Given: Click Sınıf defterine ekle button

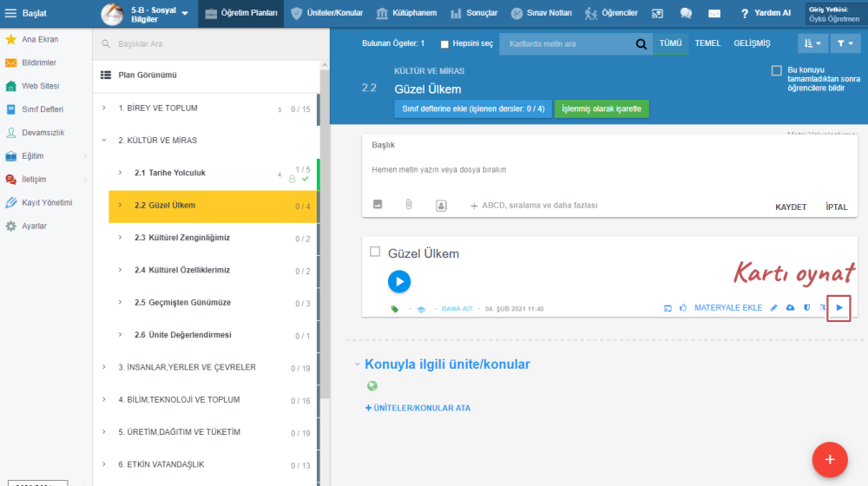Looking at the screenshot, I should point(473,108).
